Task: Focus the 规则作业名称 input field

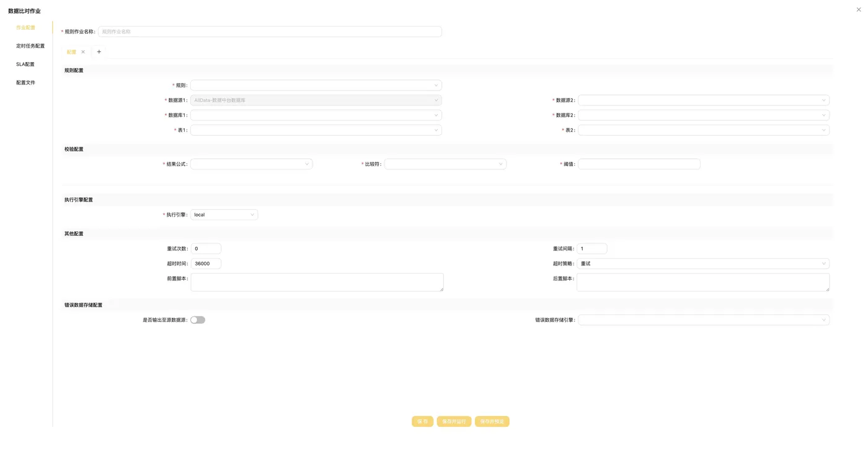Action: (270, 32)
